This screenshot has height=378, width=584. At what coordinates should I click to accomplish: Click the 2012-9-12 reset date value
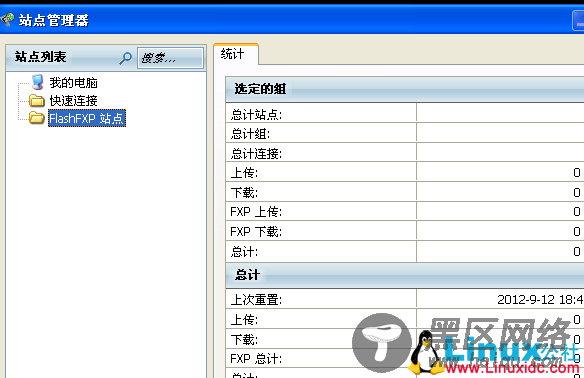(x=540, y=299)
